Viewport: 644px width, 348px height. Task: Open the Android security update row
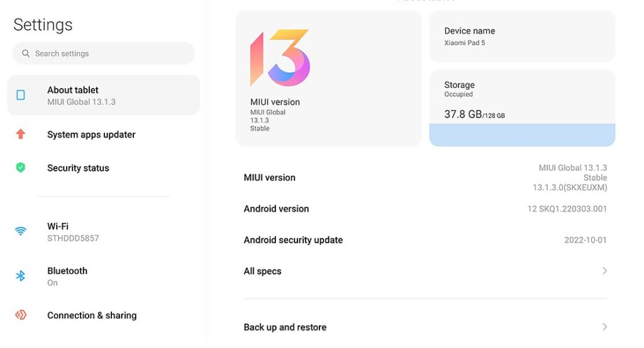click(425, 240)
